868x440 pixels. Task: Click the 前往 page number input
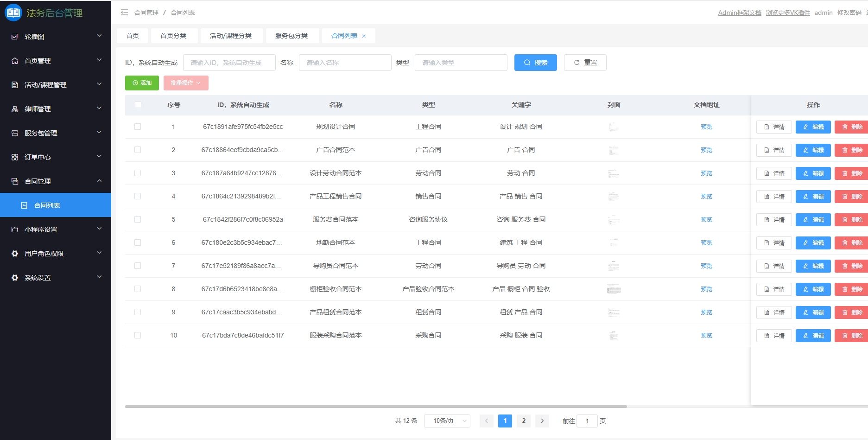[587, 421]
